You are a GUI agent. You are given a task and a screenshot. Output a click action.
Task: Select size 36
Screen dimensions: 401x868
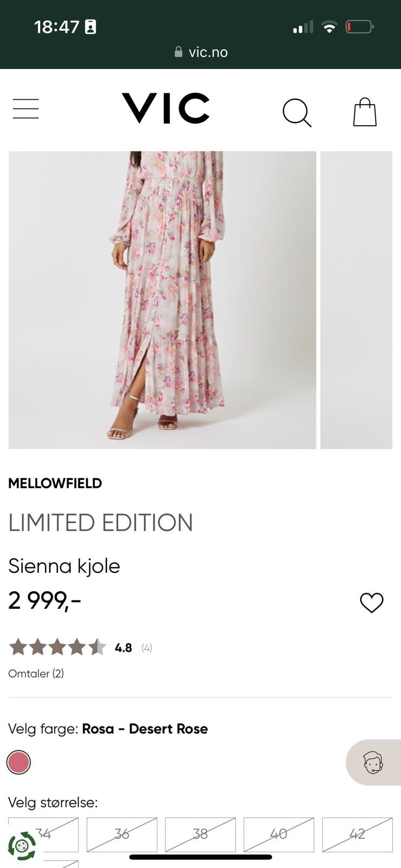pyautogui.click(x=122, y=835)
